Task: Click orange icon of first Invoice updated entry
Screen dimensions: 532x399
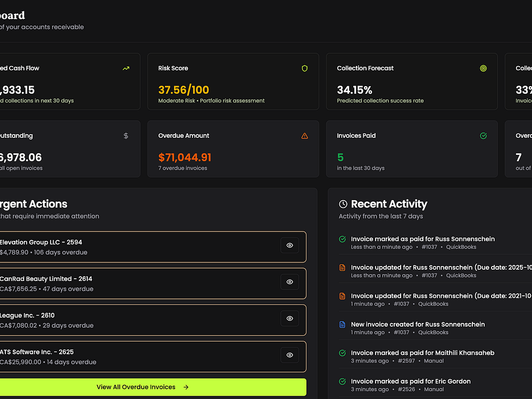Action: 343,268
